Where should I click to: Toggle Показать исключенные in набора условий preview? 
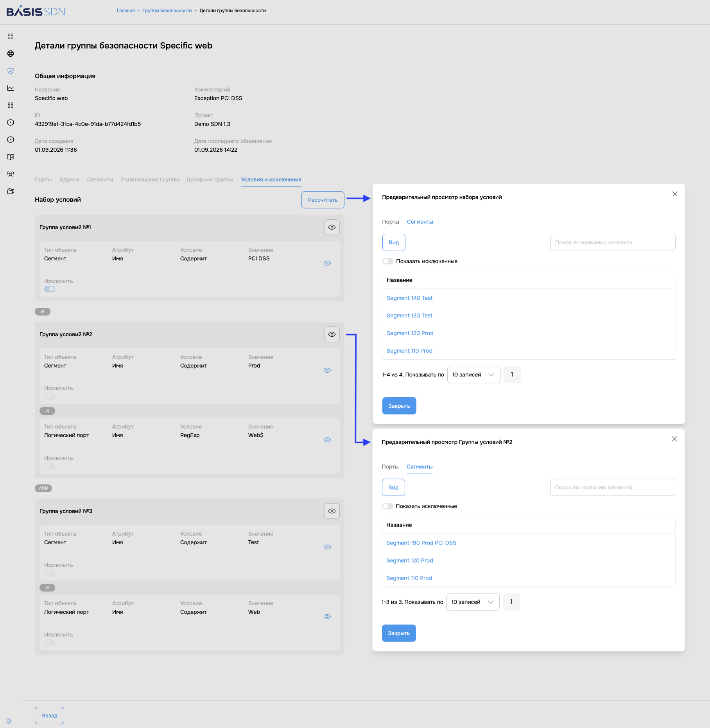pos(388,261)
